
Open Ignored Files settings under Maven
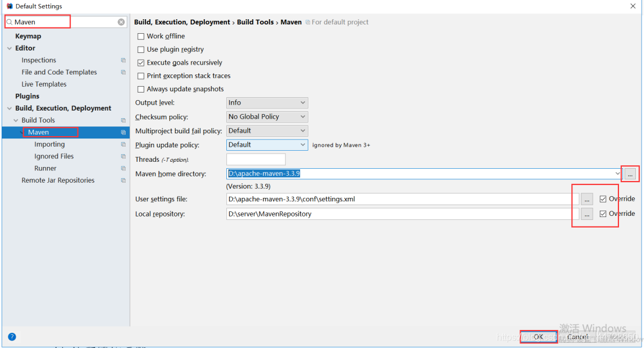54,156
